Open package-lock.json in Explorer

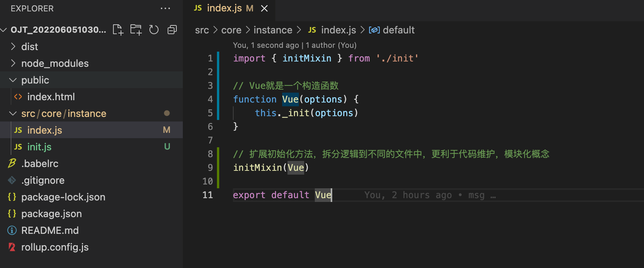(x=63, y=197)
